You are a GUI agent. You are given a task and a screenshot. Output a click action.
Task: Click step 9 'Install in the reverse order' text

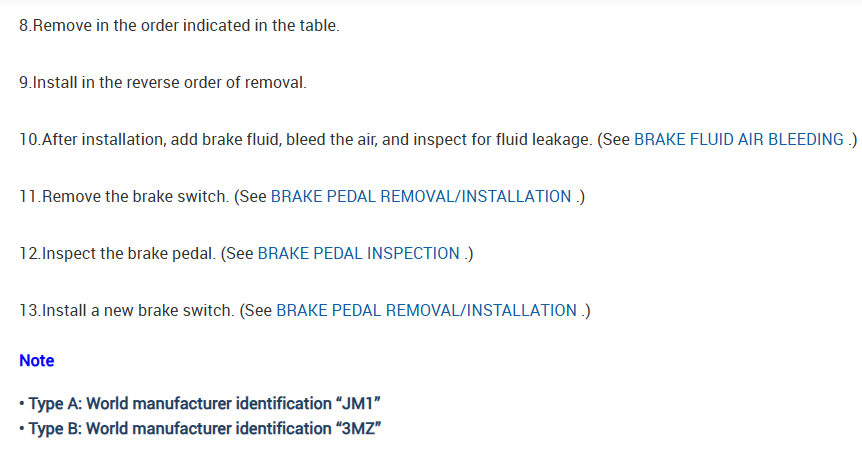[x=110, y=83]
